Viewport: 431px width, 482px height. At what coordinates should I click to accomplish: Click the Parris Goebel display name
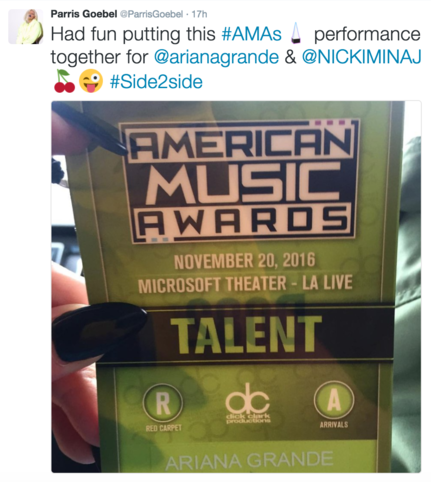(83, 14)
